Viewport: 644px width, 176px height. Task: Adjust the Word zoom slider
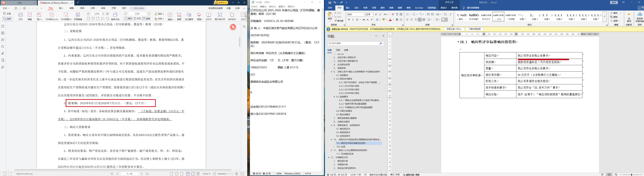631,174
